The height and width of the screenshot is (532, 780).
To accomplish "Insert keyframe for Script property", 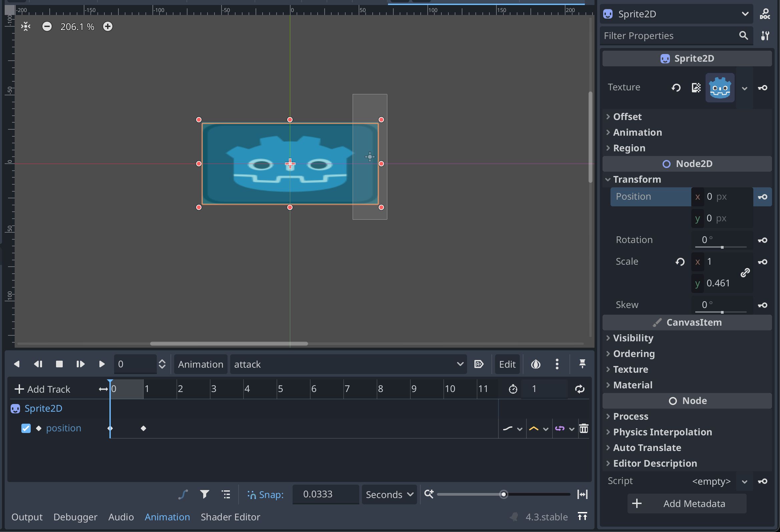I will point(762,481).
